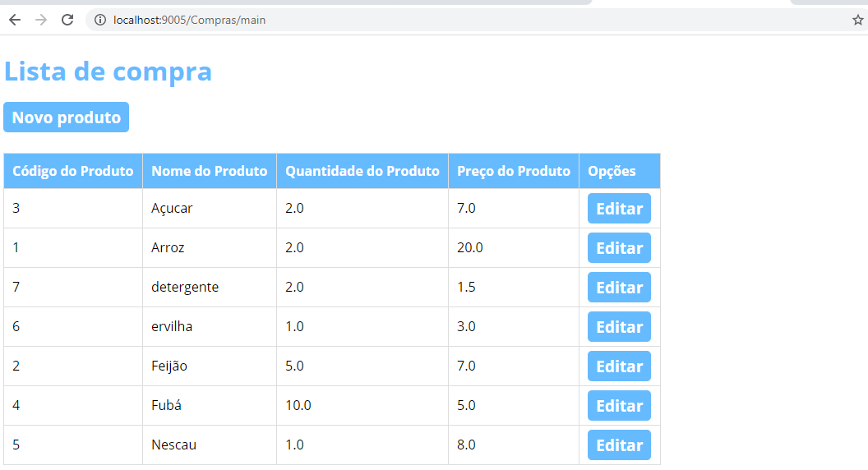Click the Opções column header
Image resolution: width=868 pixels, height=470 pixels.
[x=612, y=171]
